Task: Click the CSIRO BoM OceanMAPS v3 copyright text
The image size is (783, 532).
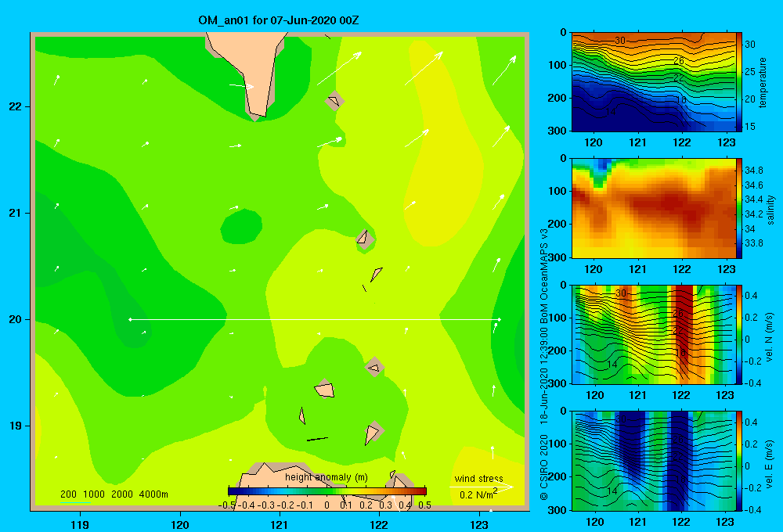Action: pos(544,365)
